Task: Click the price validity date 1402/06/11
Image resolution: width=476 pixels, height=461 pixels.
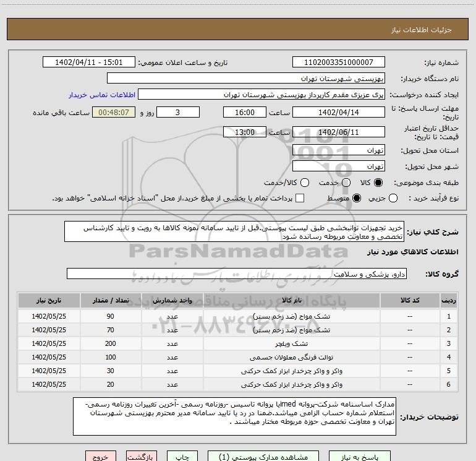Action: pyautogui.click(x=339, y=132)
